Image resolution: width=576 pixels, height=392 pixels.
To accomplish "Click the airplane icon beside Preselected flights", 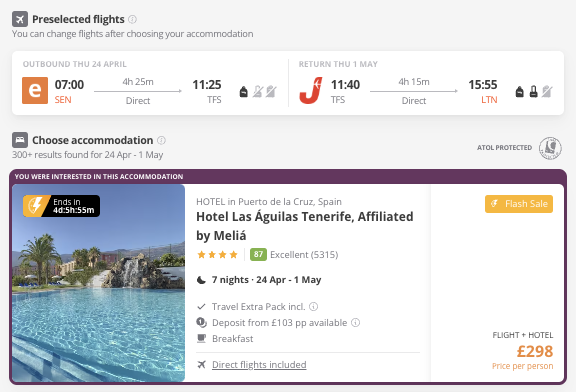I will pyautogui.click(x=20, y=19).
